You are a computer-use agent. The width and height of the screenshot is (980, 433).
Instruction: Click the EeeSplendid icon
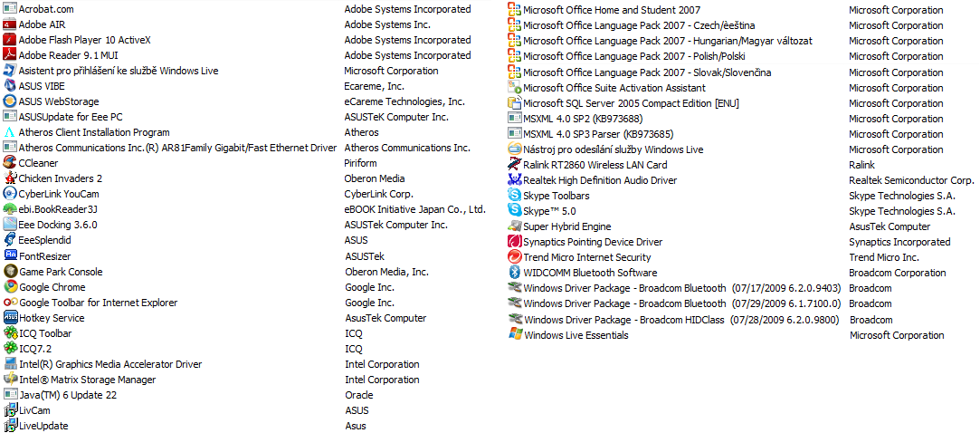coord(9,240)
